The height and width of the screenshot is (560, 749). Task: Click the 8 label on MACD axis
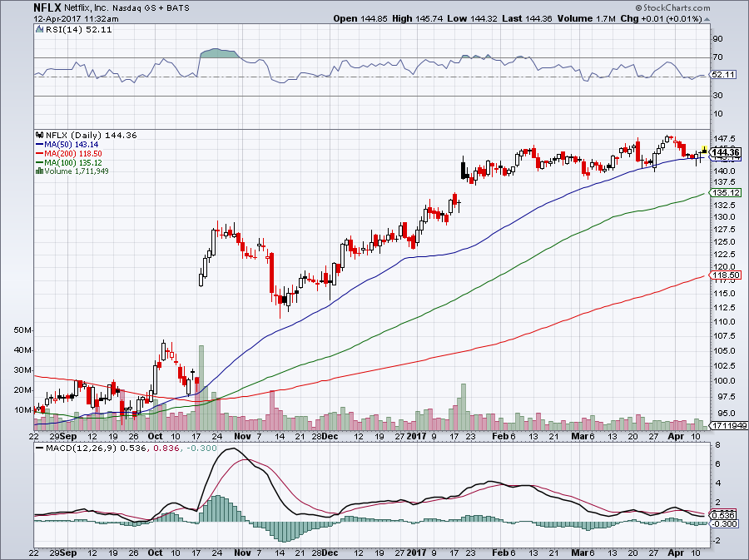tap(717, 445)
